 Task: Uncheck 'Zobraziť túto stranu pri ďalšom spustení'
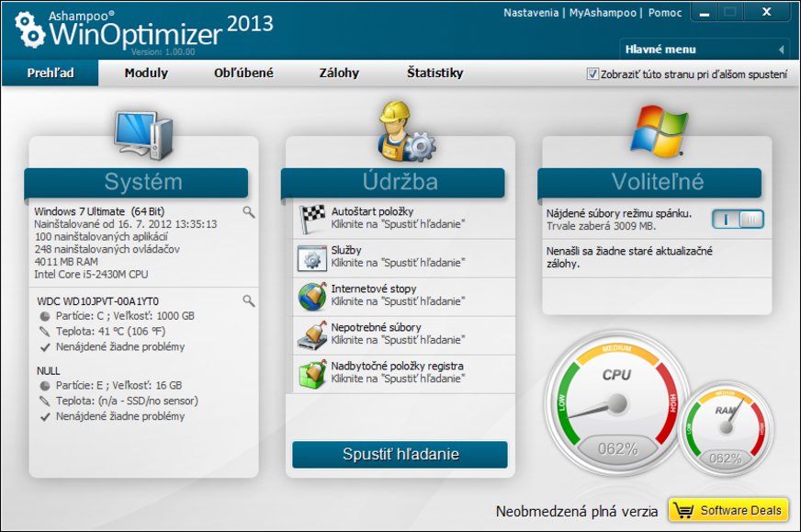tap(592, 74)
